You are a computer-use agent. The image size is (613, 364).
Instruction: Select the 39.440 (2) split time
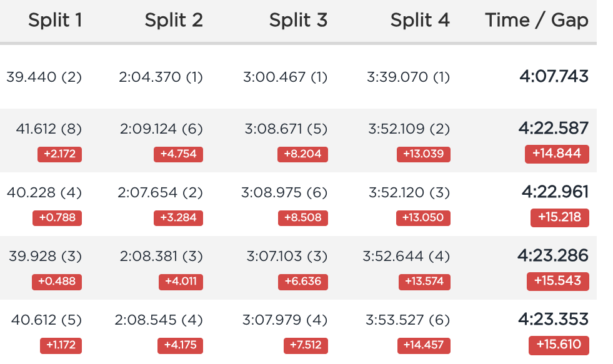(44, 77)
